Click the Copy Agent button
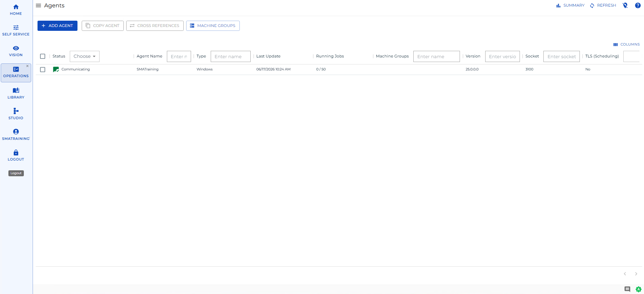Image resolution: width=644 pixels, height=294 pixels. 103,26
